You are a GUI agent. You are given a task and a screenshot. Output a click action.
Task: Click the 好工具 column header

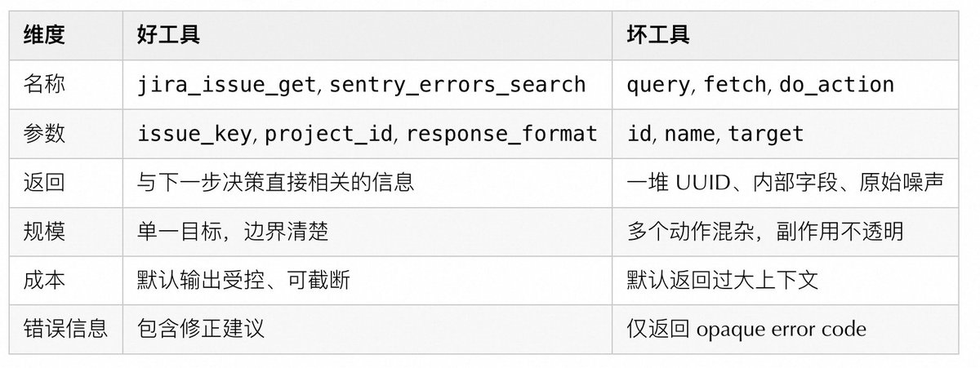(x=169, y=34)
